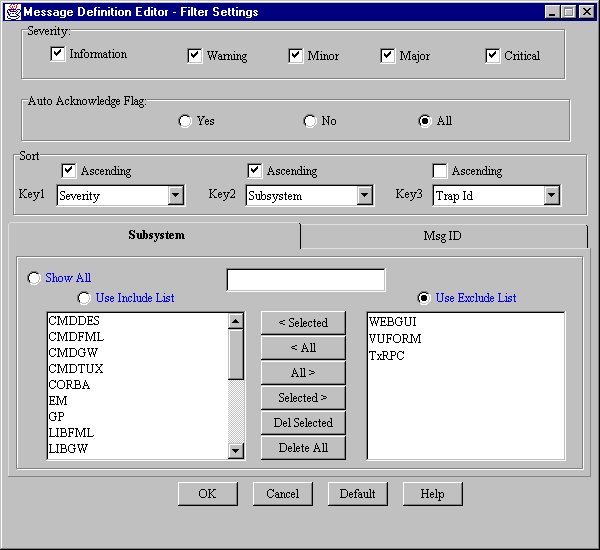Image resolution: width=600 pixels, height=550 pixels.
Task: Uncheck the Information severity checkbox
Action: coord(58,54)
